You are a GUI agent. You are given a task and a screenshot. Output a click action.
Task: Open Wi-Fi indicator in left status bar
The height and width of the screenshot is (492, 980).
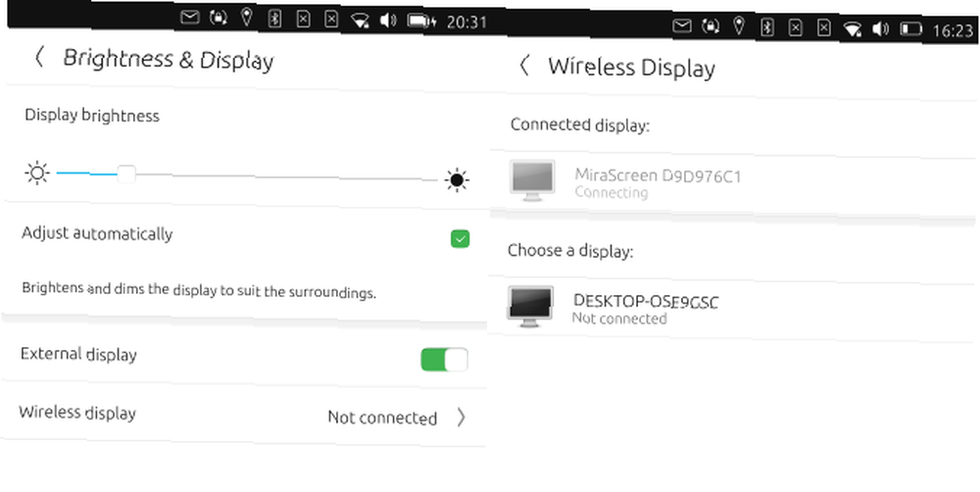[x=360, y=21]
